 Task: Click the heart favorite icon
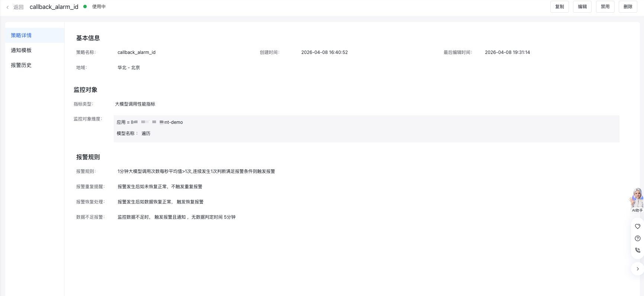coord(637,226)
